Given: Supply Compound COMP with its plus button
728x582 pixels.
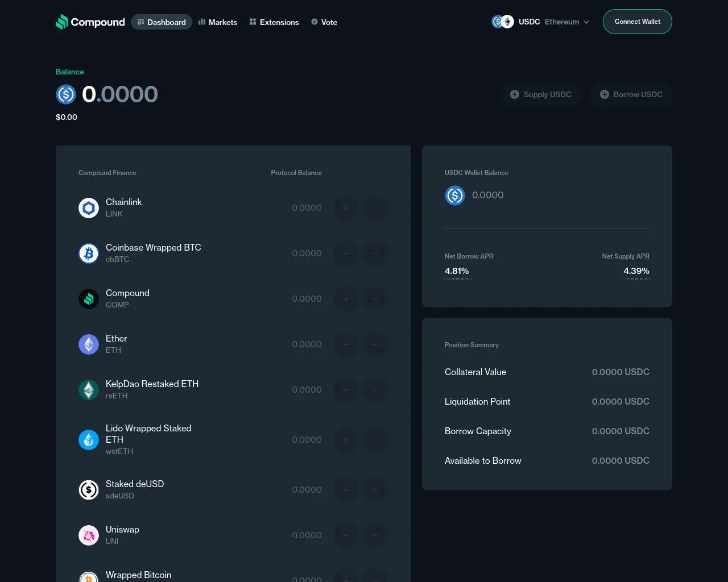Looking at the screenshot, I should pos(346,299).
